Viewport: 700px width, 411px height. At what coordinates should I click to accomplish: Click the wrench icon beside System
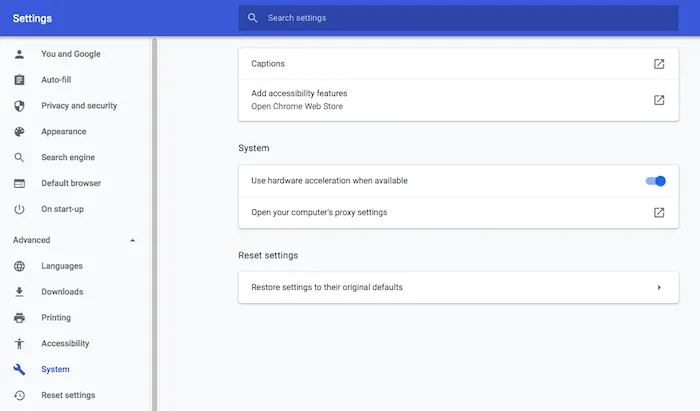tap(19, 369)
